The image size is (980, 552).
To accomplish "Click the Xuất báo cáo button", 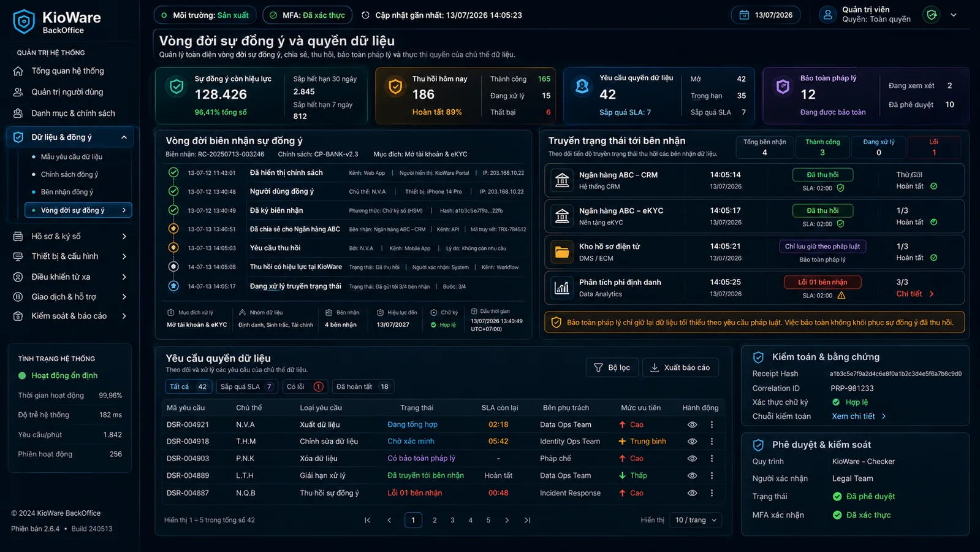I will click(x=680, y=367).
